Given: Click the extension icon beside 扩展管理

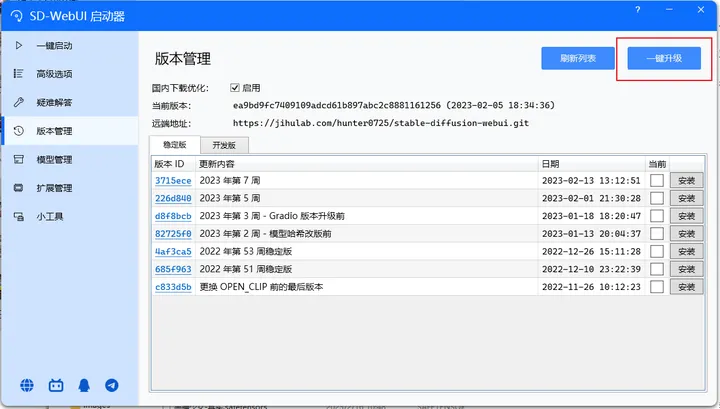Looking at the screenshot, I should [x=18, y=188].
